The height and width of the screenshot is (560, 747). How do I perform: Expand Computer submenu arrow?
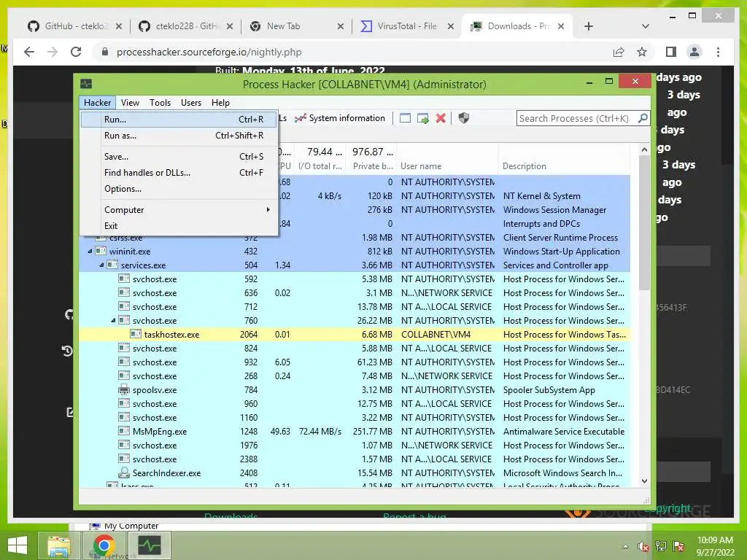pyautogui.click(x=268, y=209)
